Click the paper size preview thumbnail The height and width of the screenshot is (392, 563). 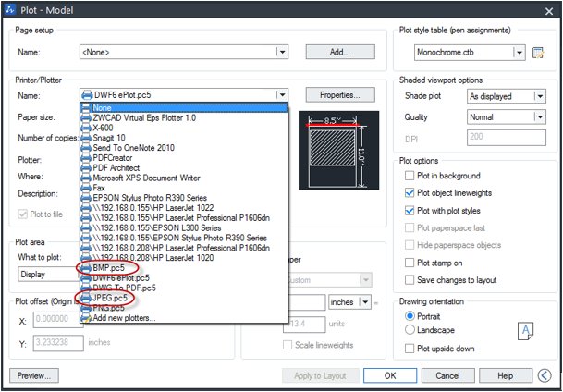338,151
